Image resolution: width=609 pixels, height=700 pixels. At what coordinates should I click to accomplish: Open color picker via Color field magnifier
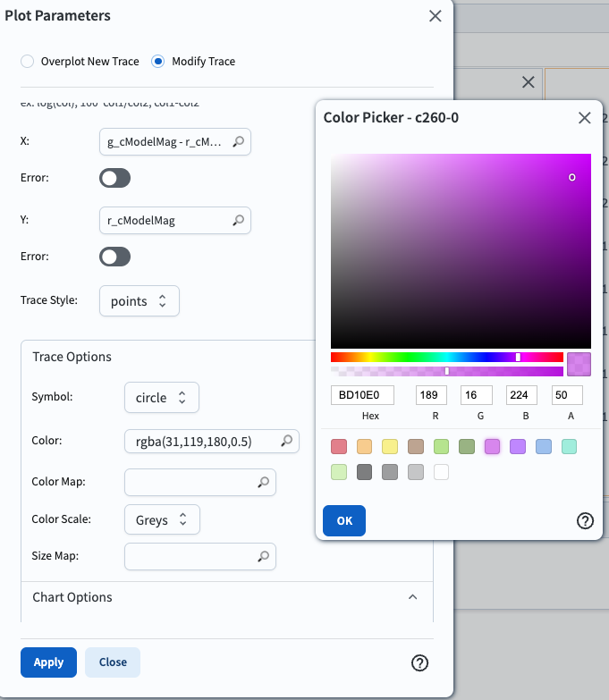point(286,441)
